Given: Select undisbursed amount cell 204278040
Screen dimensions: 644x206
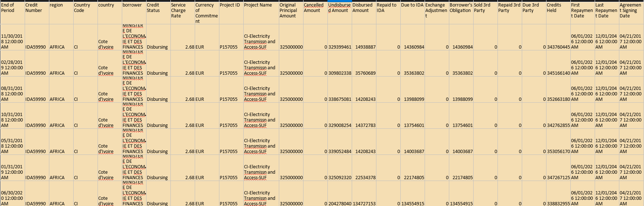Looking at the screenshot, I should click(x=339, y=194).
